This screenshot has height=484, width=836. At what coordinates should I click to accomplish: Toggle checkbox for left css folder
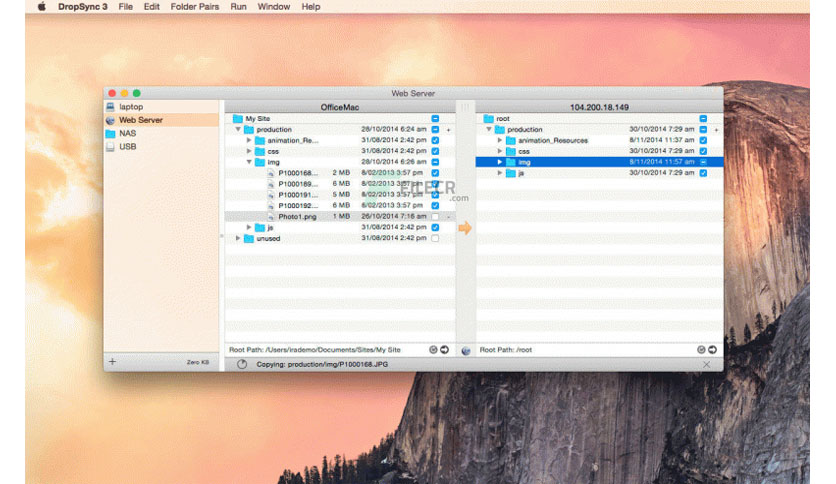point(435,151)
